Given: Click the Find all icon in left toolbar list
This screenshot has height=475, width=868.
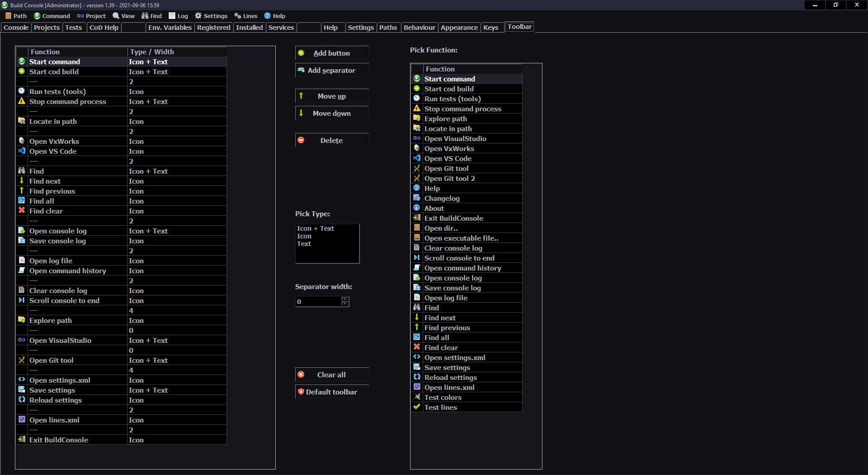Looking at the screenshot, I should pyautogui.click(x=22, y=201).
